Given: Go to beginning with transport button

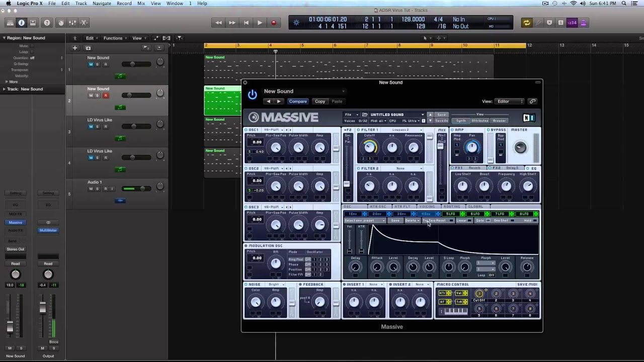Looking at the screenshot, I should point(246,23).
